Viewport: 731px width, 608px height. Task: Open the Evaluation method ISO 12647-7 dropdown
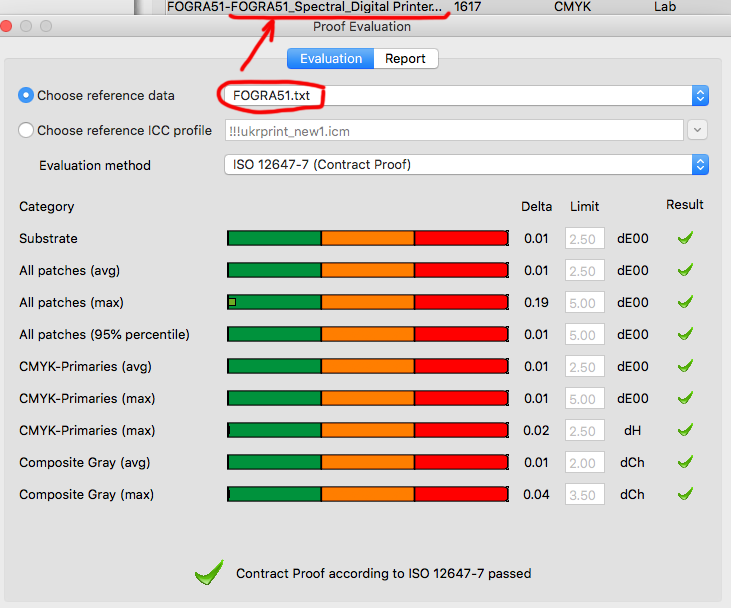click(x=466, y=165)
